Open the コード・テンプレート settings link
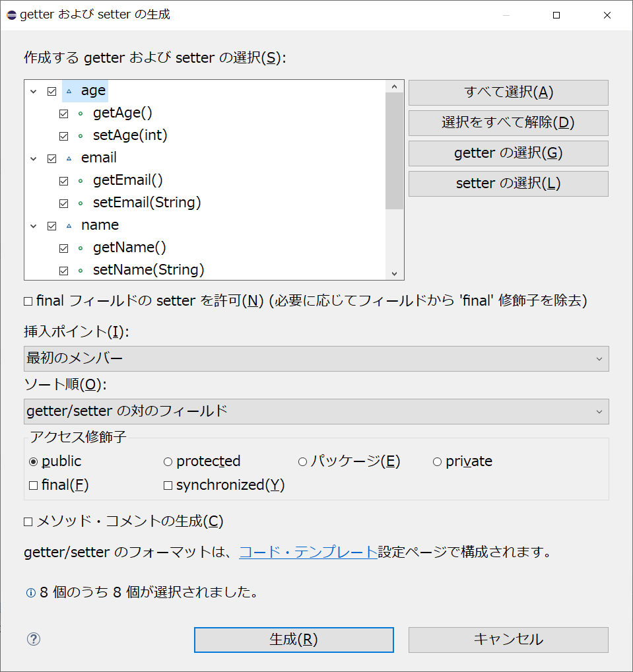This screenshot has height=672, width=633. click(x=306, y=552)
